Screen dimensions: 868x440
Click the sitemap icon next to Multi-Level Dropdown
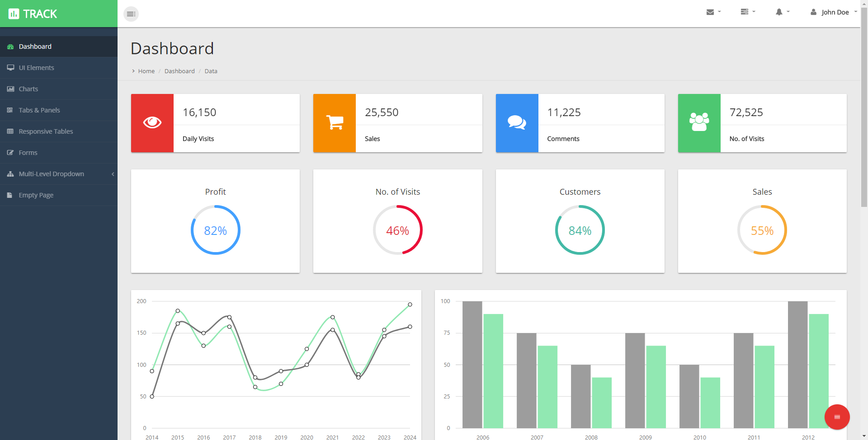tap(10, 174)
